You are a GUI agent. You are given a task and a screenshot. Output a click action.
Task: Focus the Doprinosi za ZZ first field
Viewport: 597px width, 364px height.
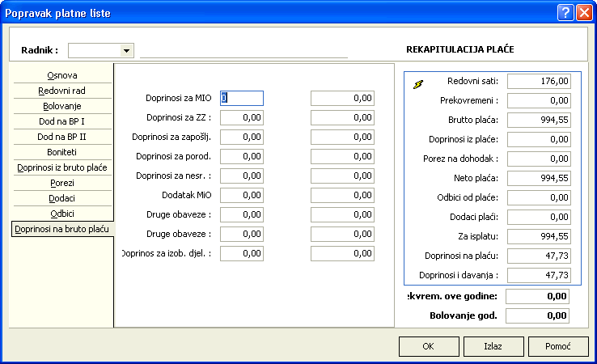[x=242, y=117]
